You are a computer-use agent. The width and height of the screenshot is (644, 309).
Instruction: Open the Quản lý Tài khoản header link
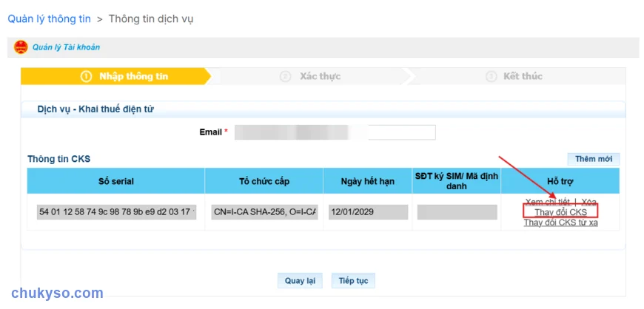click(66, 47)
